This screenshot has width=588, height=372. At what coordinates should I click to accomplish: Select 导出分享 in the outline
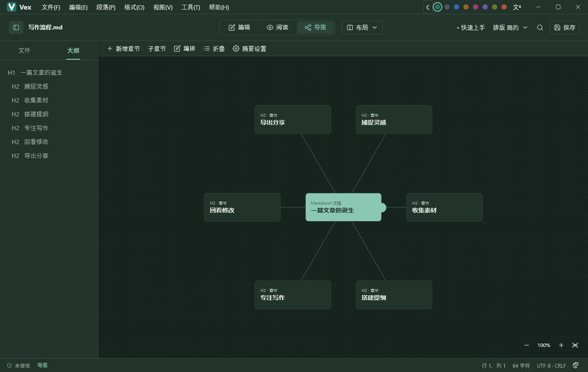(49, 156)
